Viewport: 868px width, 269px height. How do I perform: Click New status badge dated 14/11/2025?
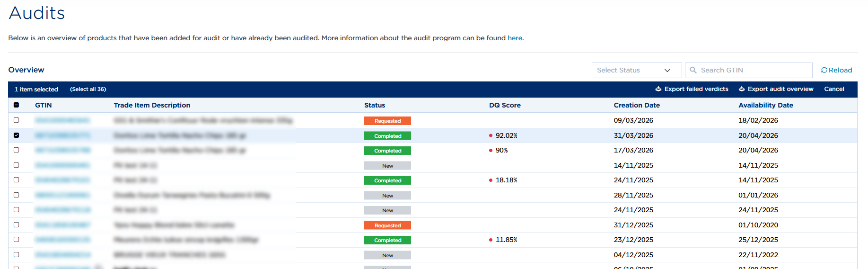[387, 166]
